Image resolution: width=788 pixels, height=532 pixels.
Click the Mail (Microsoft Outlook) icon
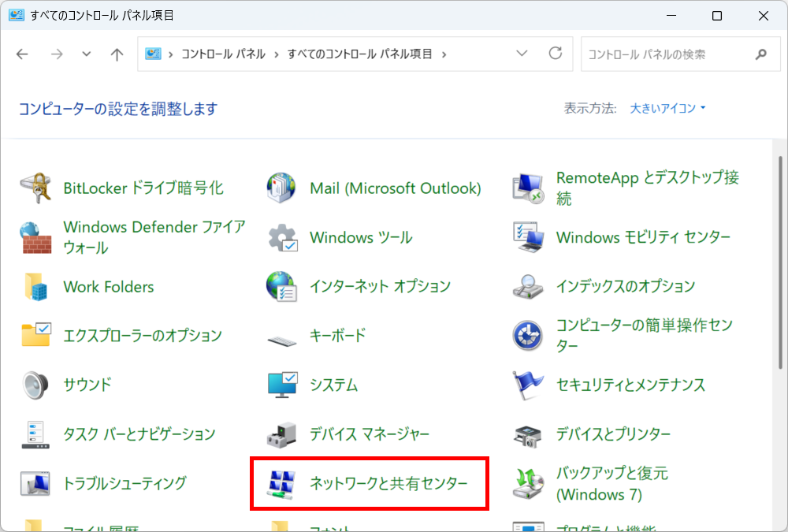pyautogui.click(x=281, y=188)
